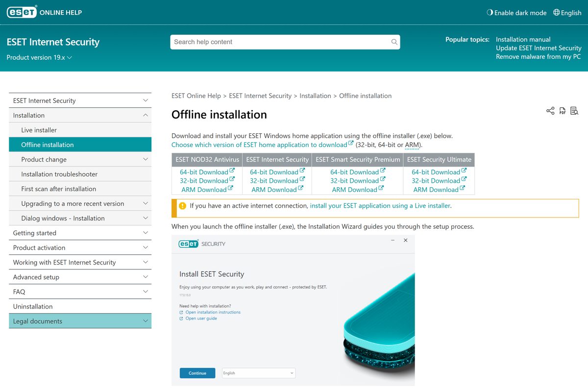This screenshot has height=388, width=588.
Task: Click the Offline installation breadcrumb text
Action: 365,96
